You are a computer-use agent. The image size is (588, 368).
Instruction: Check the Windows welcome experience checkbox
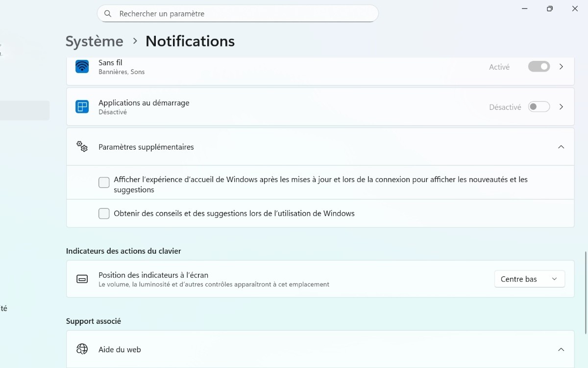103,182
